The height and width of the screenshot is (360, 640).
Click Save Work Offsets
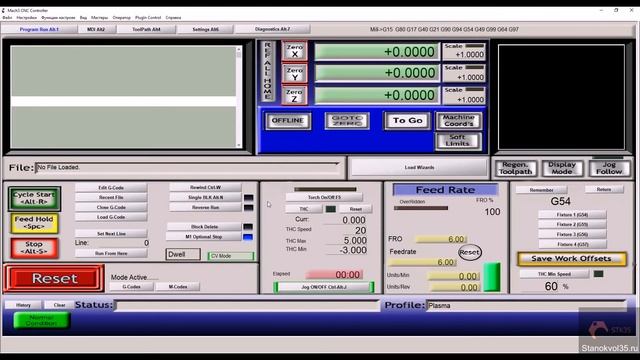(571, 259)
